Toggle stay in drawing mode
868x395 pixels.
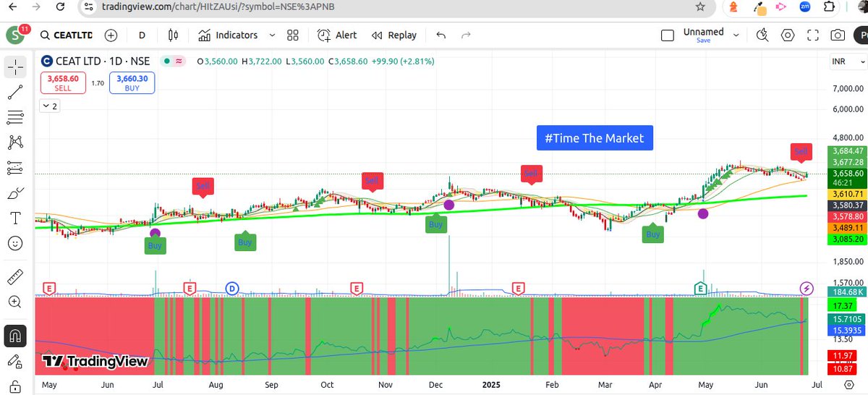[x=15, y=360]
